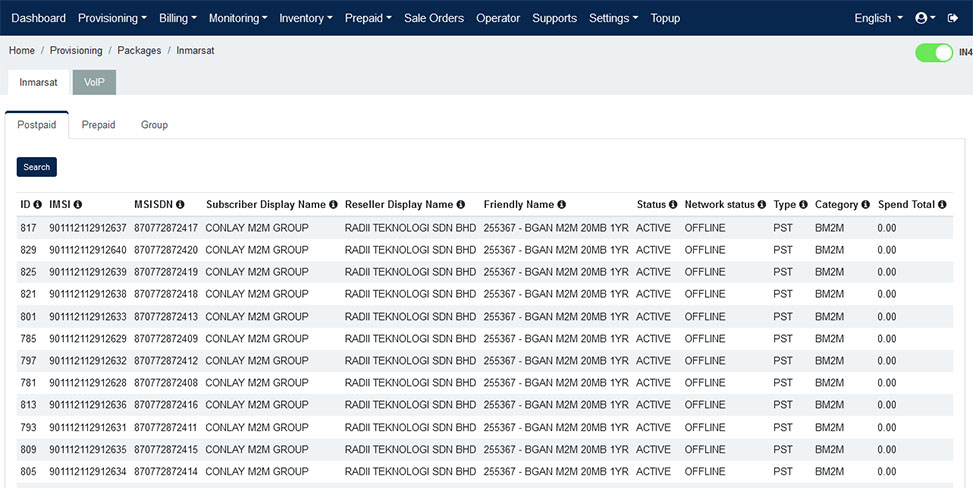Open Supports in the navbar

554,18
